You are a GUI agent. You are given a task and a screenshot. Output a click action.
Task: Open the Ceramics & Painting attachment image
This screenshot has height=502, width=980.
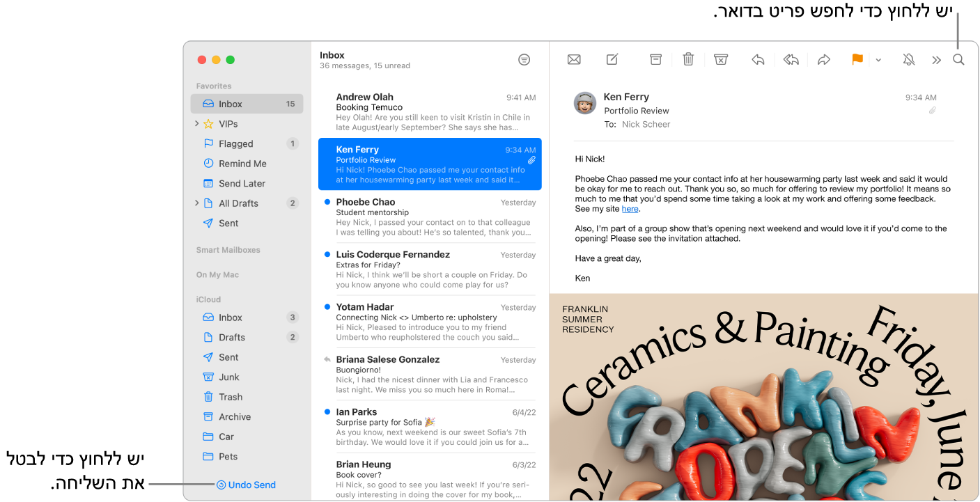[763, 396]
